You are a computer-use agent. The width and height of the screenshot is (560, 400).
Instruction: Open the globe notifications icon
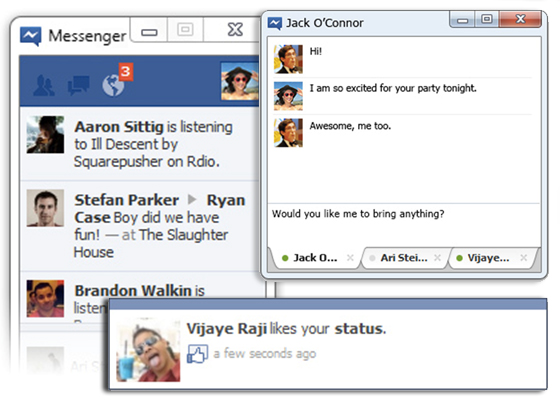113,86
